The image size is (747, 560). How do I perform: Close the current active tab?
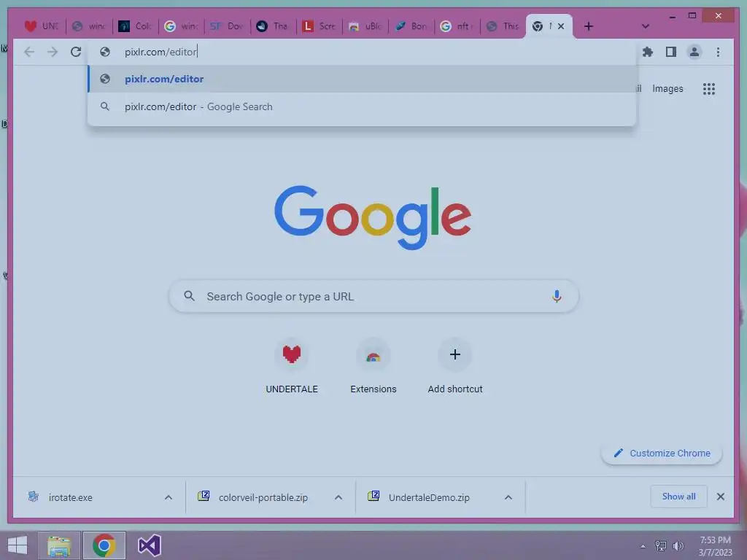pyautogui.click(x=561, y=26)
